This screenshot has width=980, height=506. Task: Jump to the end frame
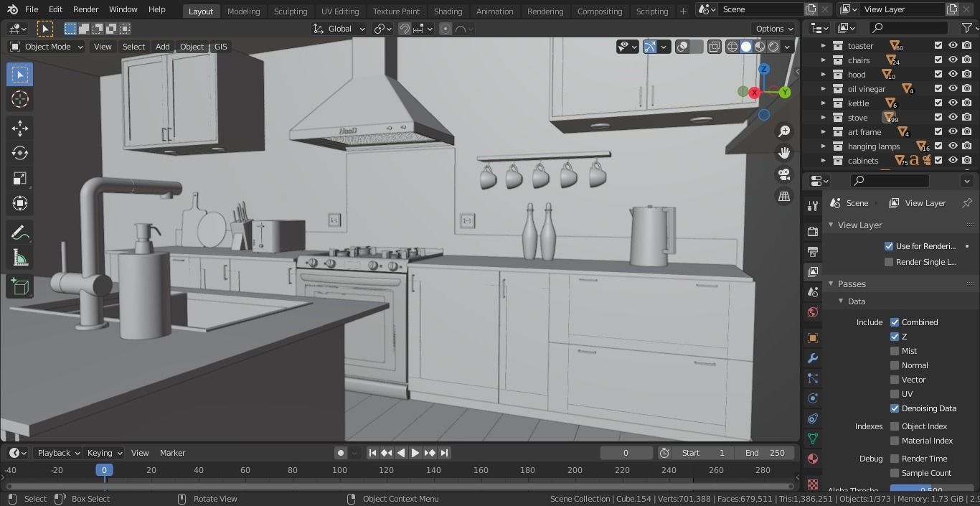tap(444, 453)
